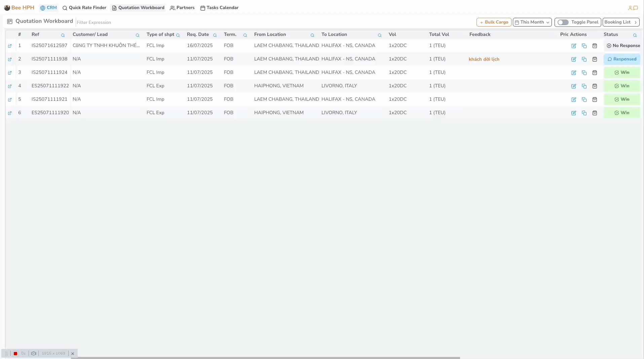Click the search icon in Ref column header
Viewport: 644px width, 359px height.
pos(63,35)
